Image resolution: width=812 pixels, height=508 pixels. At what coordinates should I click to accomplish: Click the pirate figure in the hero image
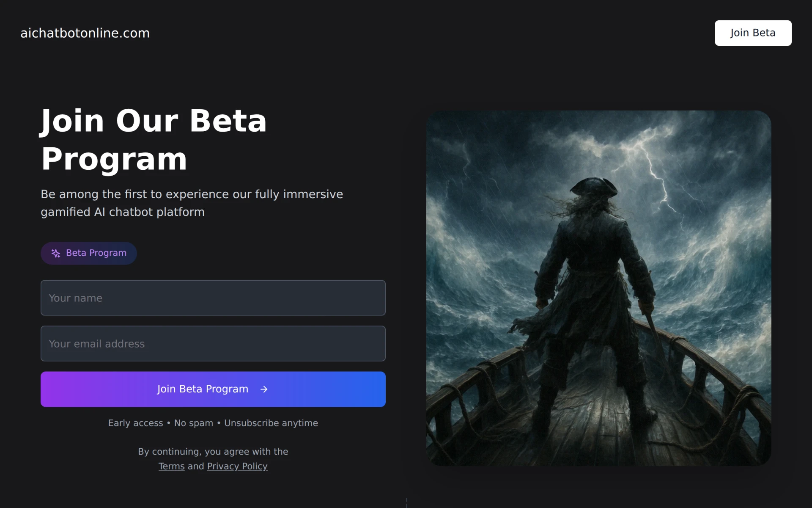pyautogui.click(x=592, y=296)
